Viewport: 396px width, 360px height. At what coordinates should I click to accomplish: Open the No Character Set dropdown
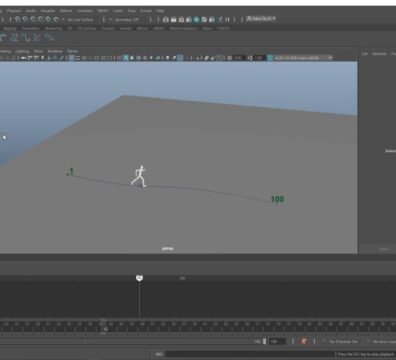pyautogui.click(x=341, y=342)
